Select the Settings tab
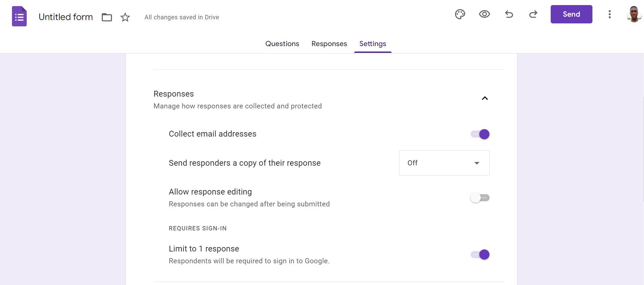 point(373,44)
